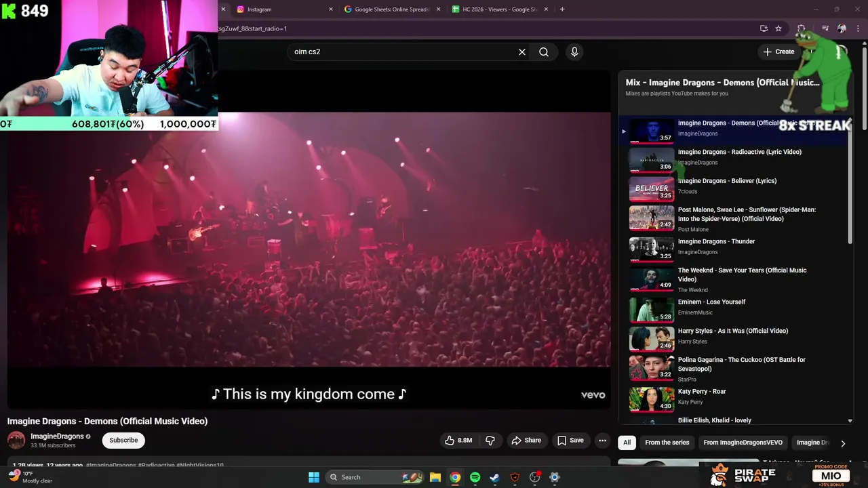Viewport: 868px width, 488px height.
Task: Save the video to a playlist
Action: point(570,441)
